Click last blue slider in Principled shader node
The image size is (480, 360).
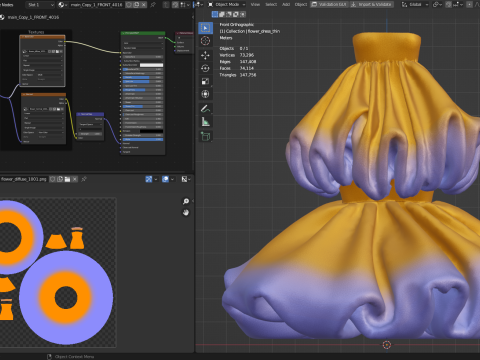[x=143, y=139]
